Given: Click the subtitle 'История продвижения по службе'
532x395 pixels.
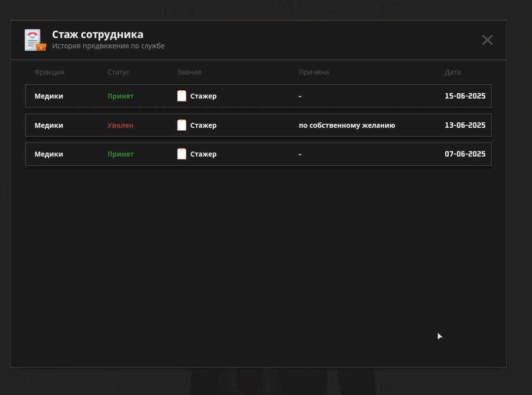Looking at the screenshot, I should pyautogui.click(x=108, y=46).
